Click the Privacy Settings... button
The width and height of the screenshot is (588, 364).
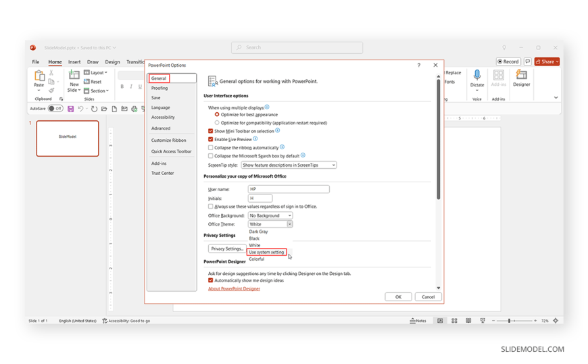click(227, 249)
